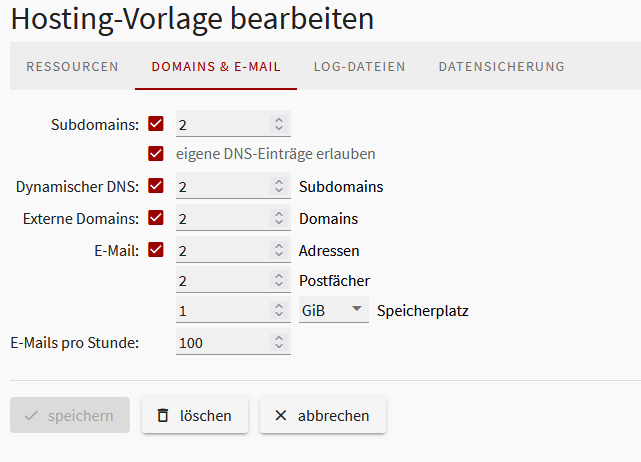Toggle the Dynamischer DNS checkbox

tap(156, 186)
